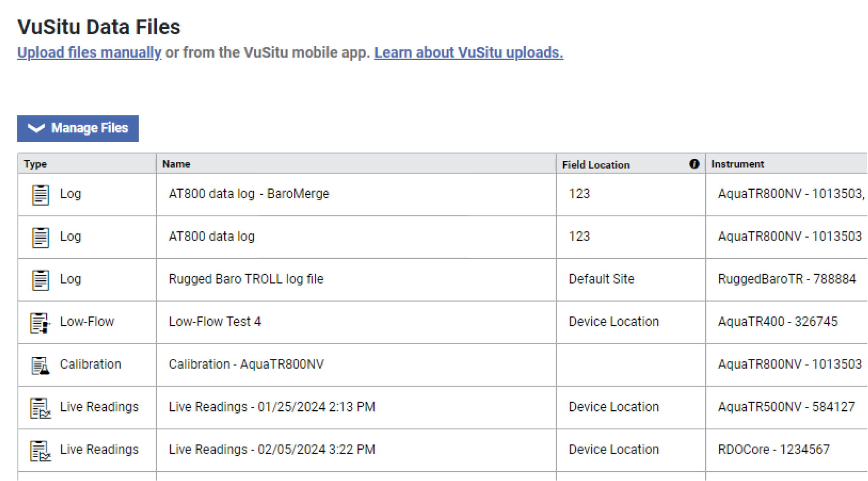Click the Calibration type label
Image resolution: width=868 pixels, height=481 pixels.
91,364
